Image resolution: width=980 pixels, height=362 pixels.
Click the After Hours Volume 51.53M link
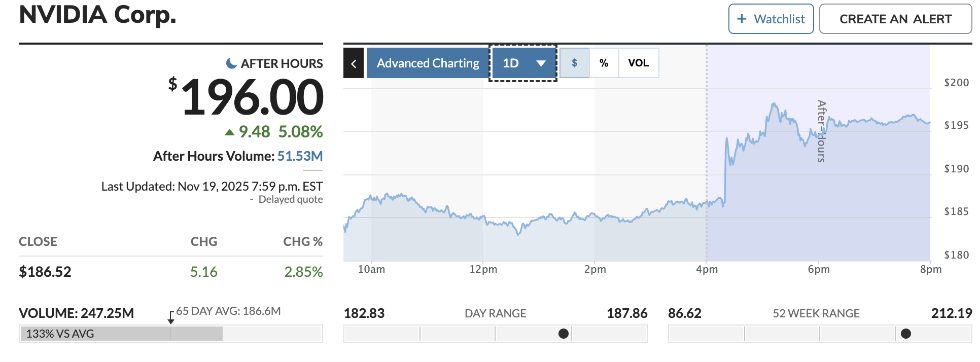pos(300,156)
